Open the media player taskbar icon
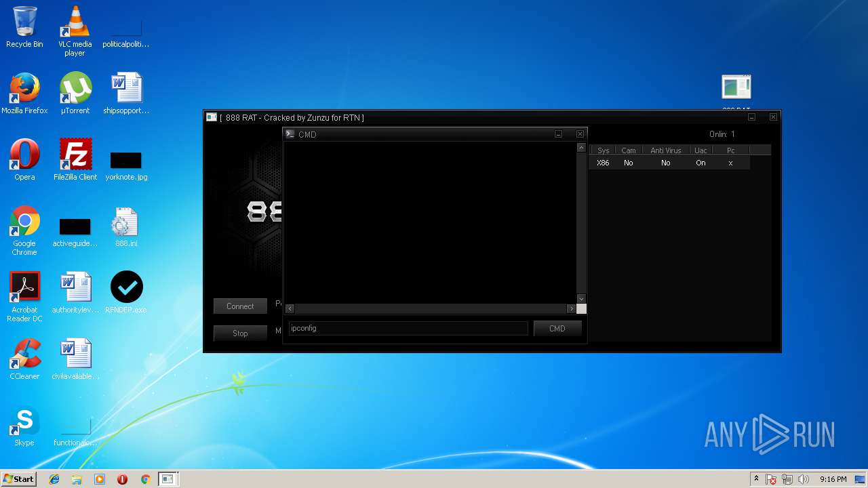 [100, 479]
